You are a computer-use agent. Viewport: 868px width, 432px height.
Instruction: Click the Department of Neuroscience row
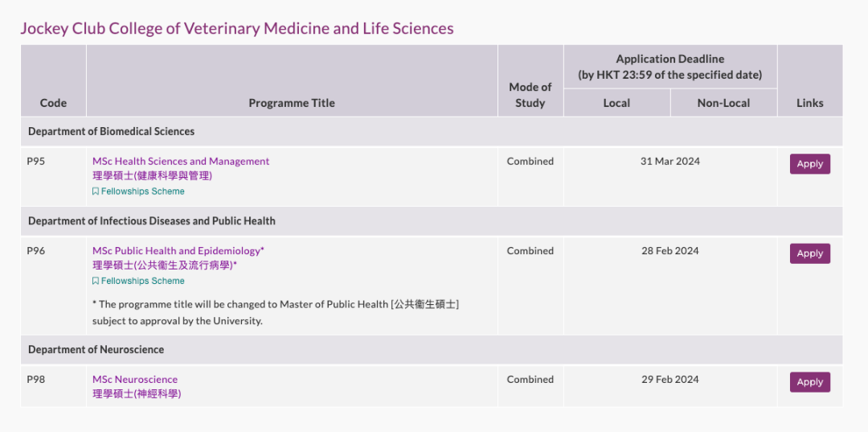pos(432,349)
